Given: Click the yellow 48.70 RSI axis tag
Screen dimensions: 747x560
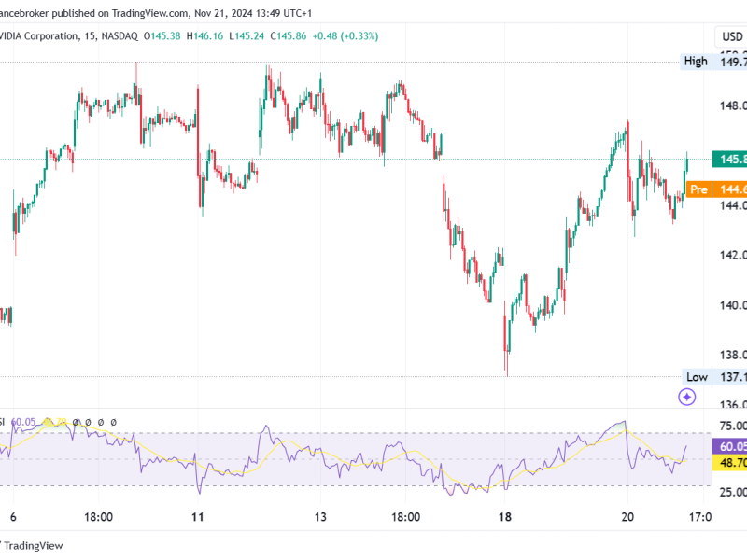Looking at the screenshot, I should [729, 462].
